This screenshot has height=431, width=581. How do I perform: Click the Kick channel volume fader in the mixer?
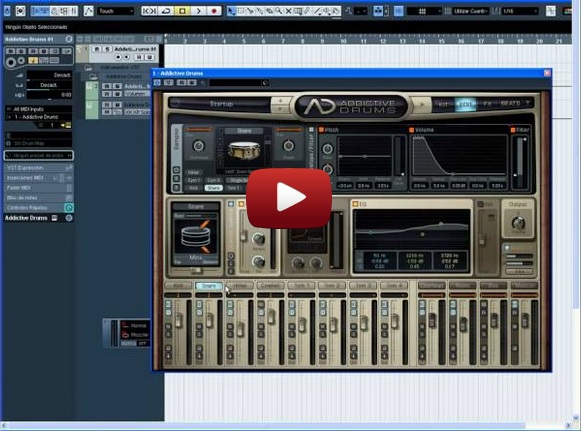[x=179, y=320]
